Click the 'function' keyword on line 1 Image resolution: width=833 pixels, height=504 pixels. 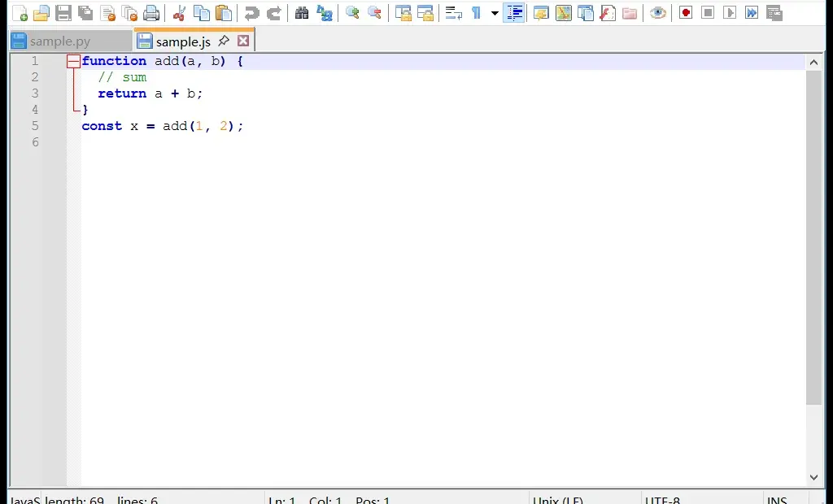[x=114, y=61]
